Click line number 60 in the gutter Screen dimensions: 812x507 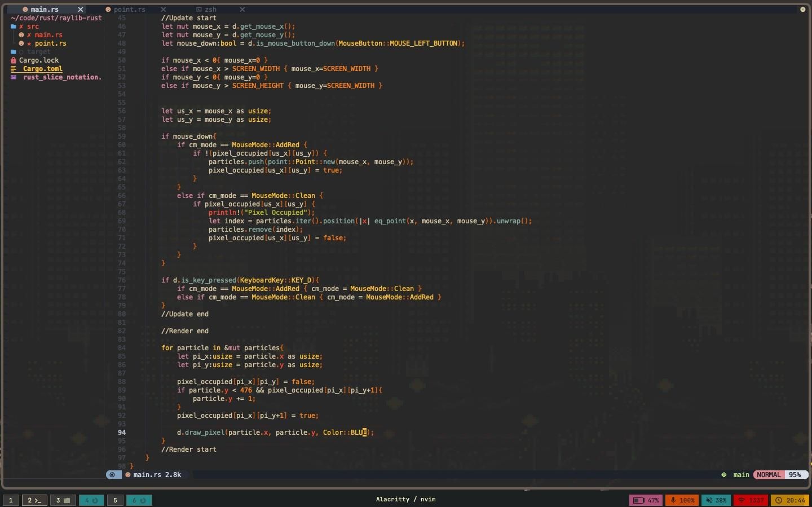[x=122, y=145]
